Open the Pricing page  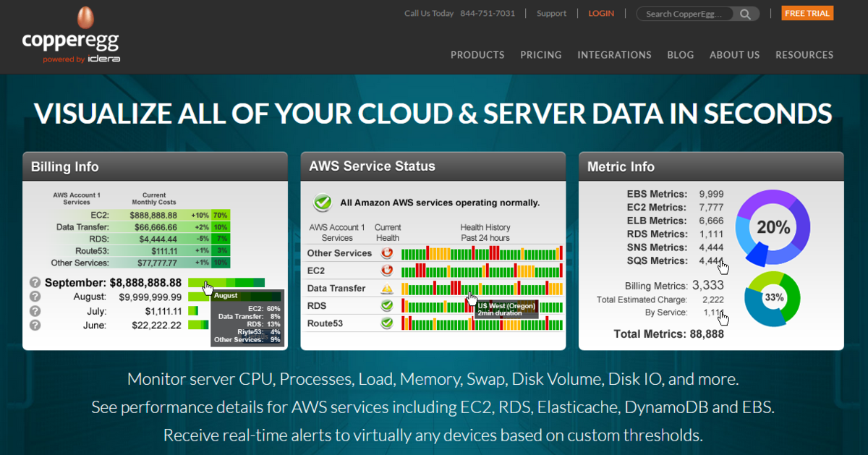click(x=541, y=55)
